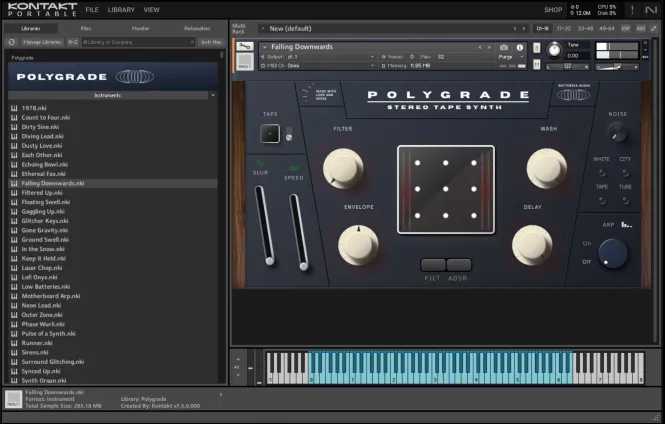Open the multi rack preset dropdown arrow
The height and width of the screenshot is (424, 665).
(x=263, y=28)
